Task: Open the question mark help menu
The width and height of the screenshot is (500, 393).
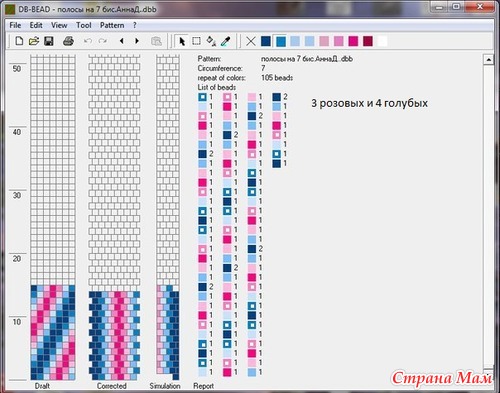Action: coord(135,25)
